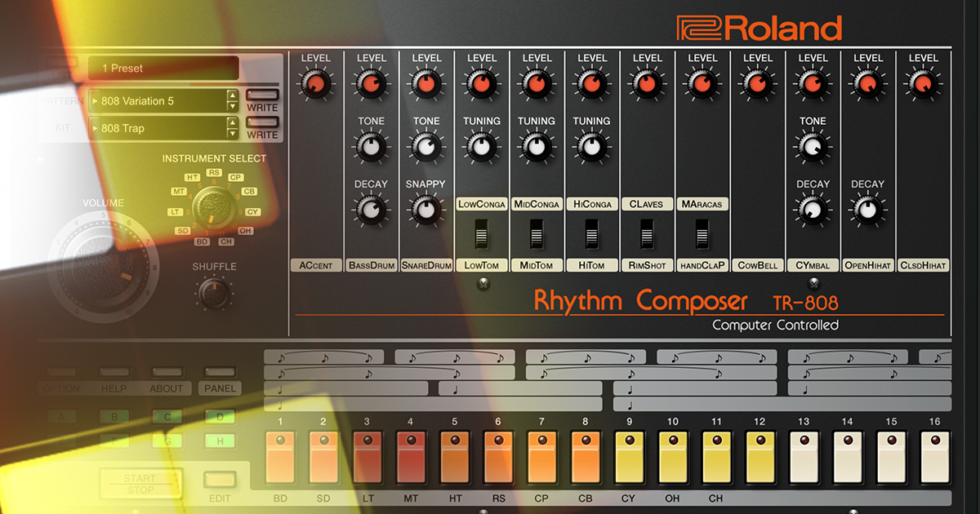This screenshot has width=980, height=514.
Task: Click the CYmbal LEVEL knob
Action: click(813, 83)
